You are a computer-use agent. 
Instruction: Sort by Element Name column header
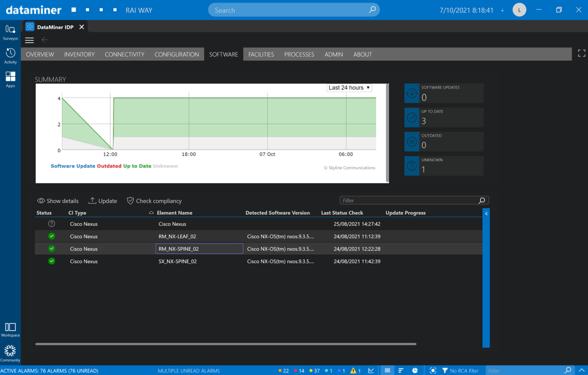(x=174, y=213)
